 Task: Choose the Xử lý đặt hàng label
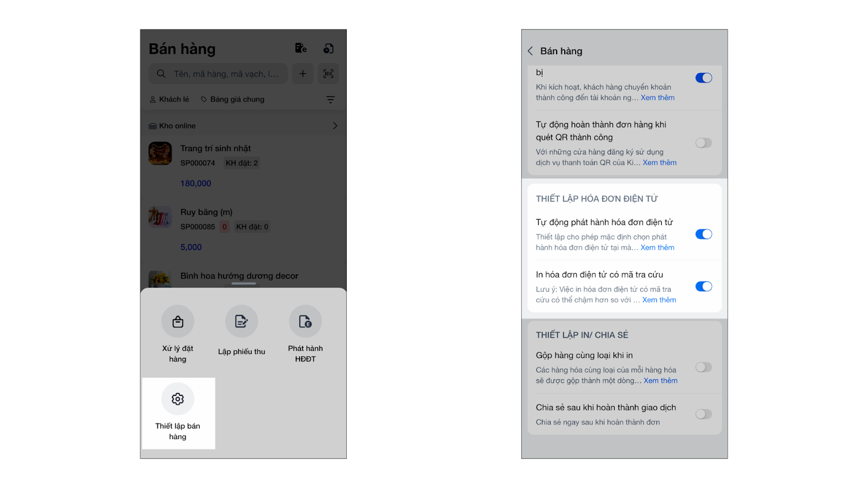[x=177, y=354]
